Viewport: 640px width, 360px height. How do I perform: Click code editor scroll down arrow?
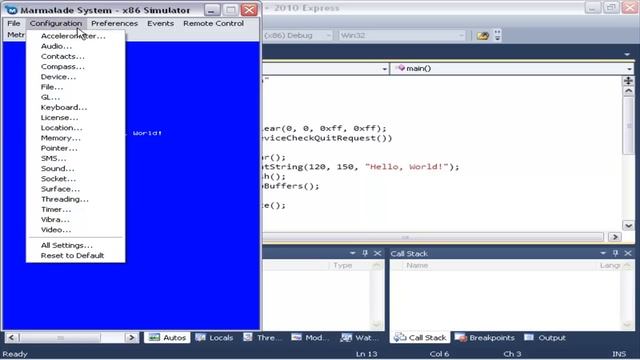click(x=629, y=225)
